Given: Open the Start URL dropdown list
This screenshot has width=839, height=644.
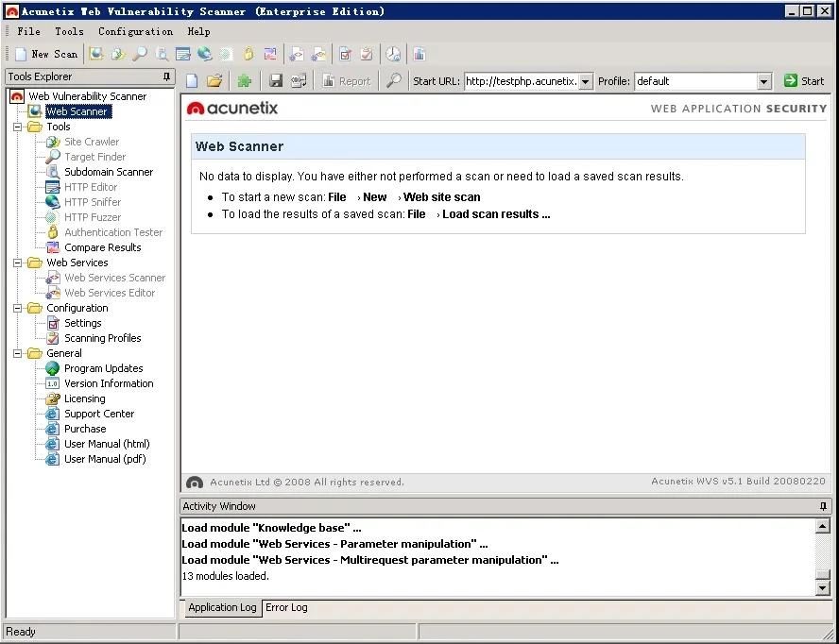Looking at the screenshot, I should 585,82.
